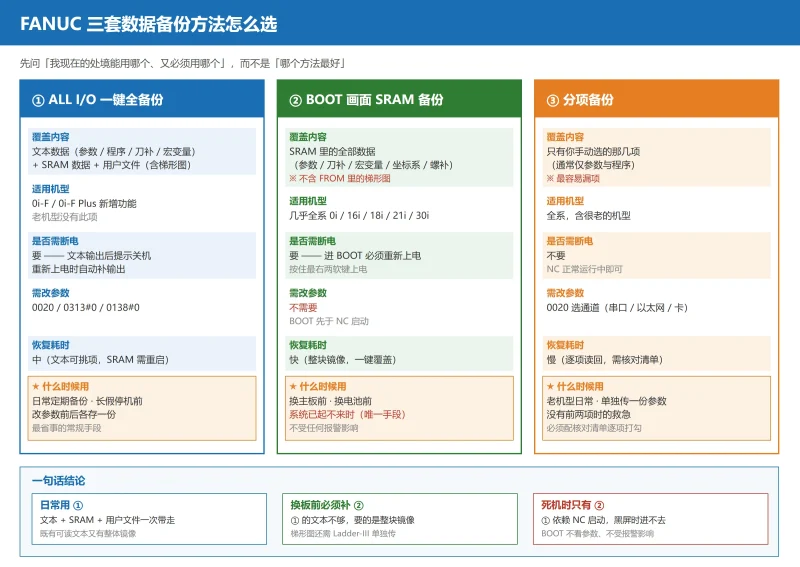Select the note 'BOOT 先于 NC 启动'
Image resolution: width=800 pixels, height=567 pixels.
click(x=329, y=321)
